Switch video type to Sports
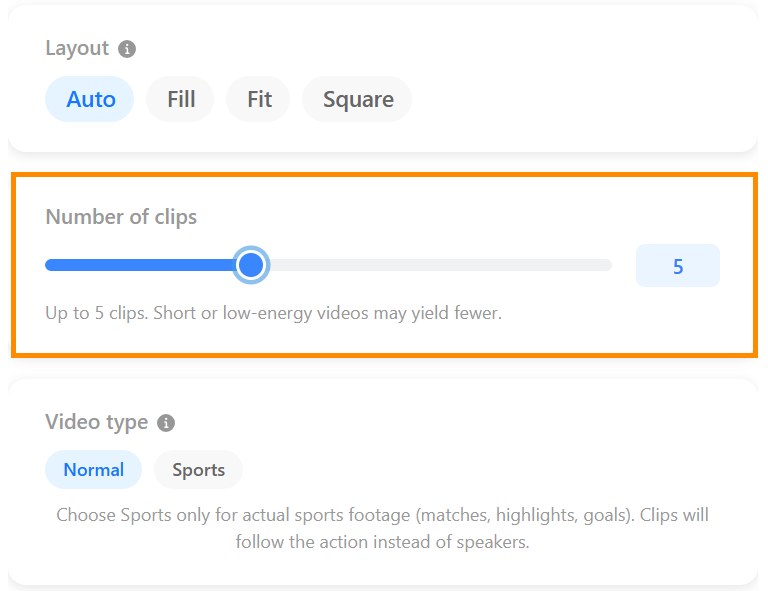The width and height of the screenshot is (768, 591). point(198,470)
